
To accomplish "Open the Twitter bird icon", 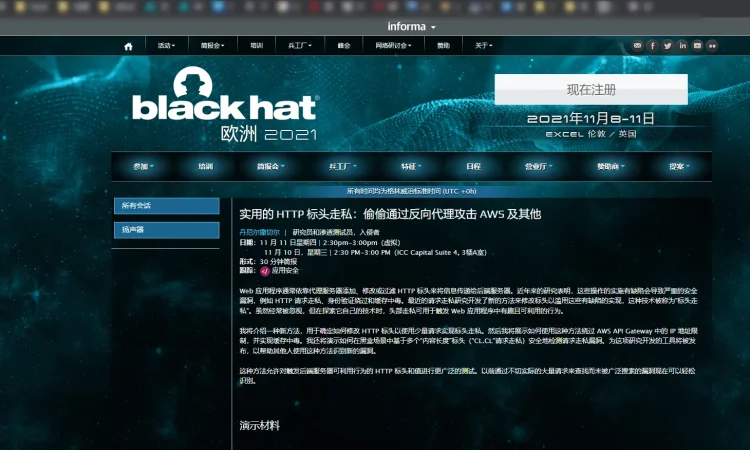I will click(x=667, y=45).
